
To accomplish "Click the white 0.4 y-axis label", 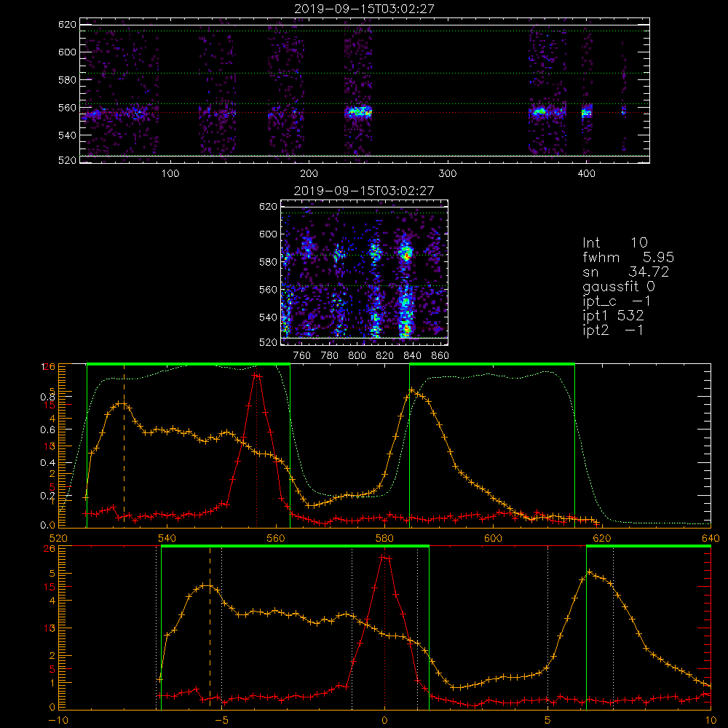I will (47, 463).
